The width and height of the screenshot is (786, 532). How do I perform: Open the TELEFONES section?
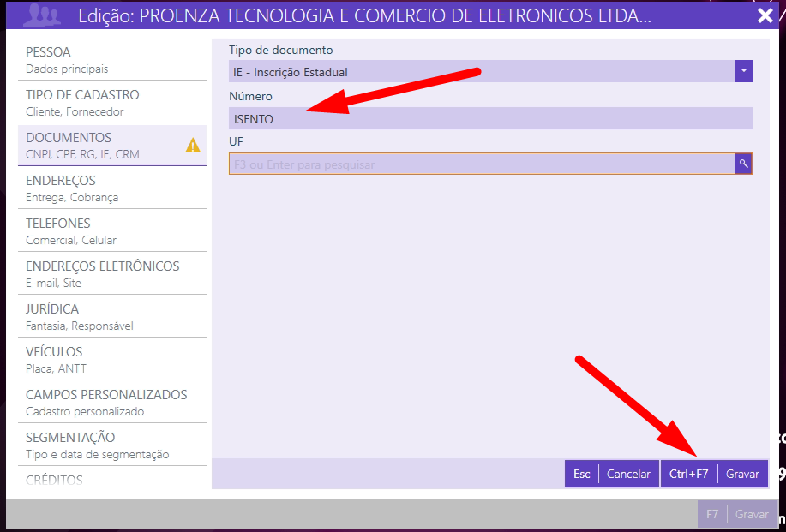pyautogui.click(x=111, y=231)
